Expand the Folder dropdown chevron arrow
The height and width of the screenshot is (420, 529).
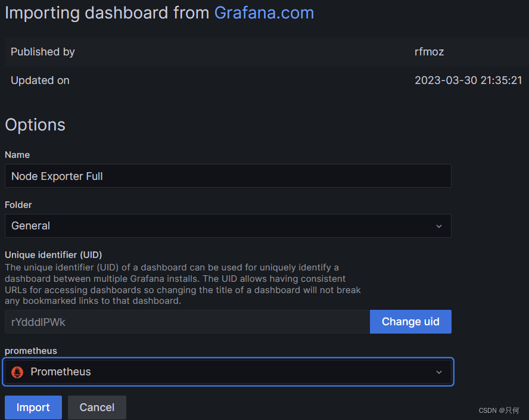click(439, 226)
